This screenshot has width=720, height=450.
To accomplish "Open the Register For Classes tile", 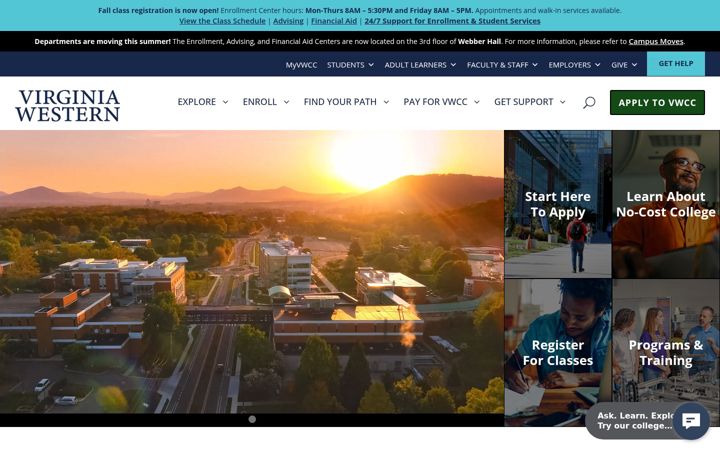I will (x=558, y=353).
